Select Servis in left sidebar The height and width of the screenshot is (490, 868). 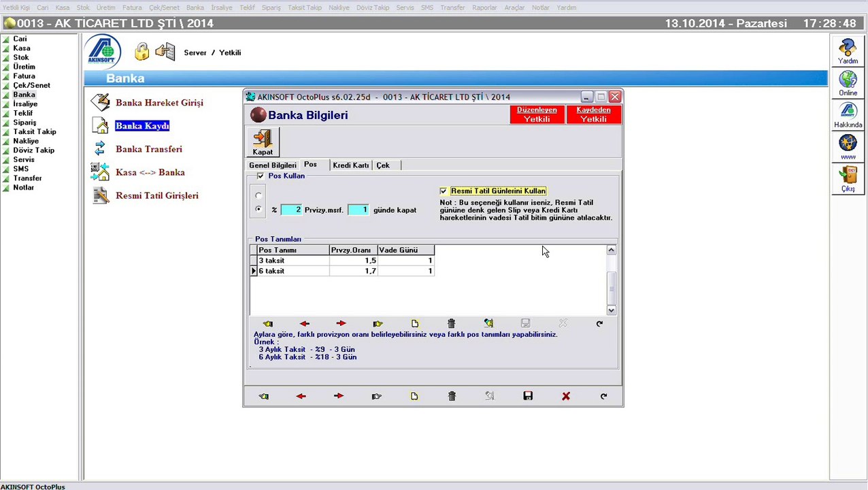pyautogui.click(x=24, y=159)
